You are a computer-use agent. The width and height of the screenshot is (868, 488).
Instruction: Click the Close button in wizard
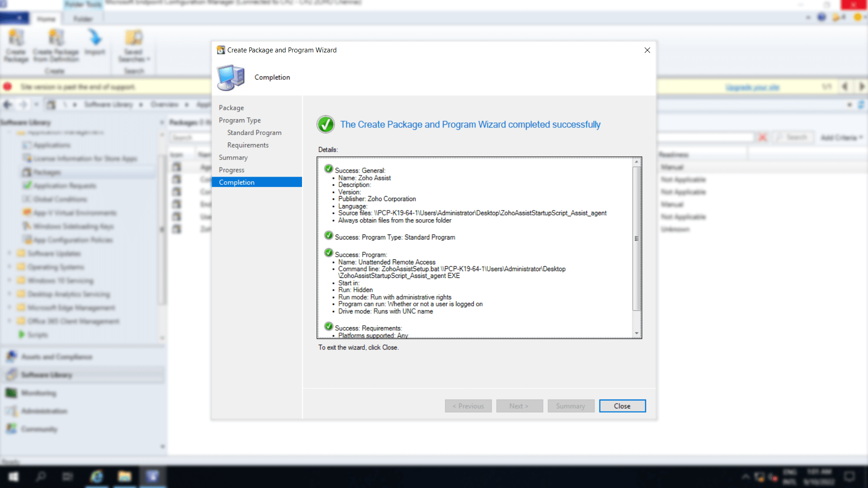(622, 406)
